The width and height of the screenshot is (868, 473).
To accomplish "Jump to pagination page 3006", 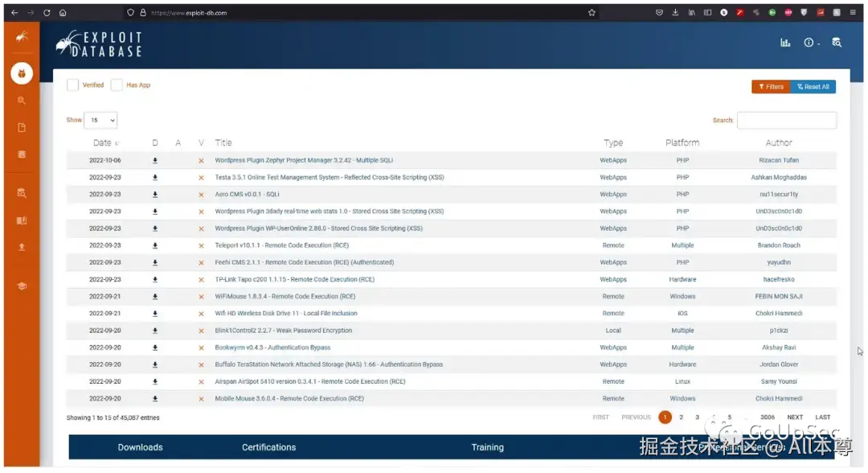I will 768,417.
